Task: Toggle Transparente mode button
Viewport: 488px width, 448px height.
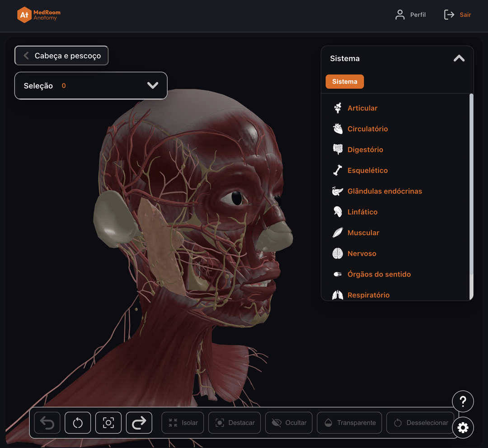Action: [x=349, y=423]
